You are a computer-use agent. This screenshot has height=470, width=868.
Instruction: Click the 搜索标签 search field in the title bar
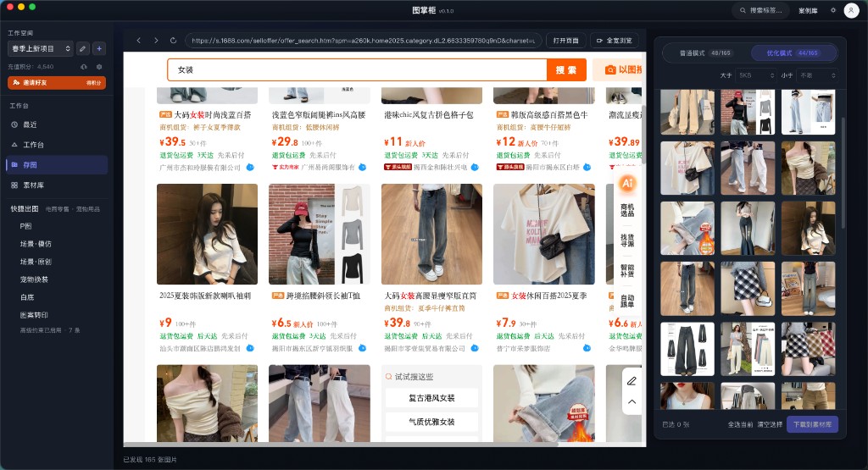coord(760,10)
